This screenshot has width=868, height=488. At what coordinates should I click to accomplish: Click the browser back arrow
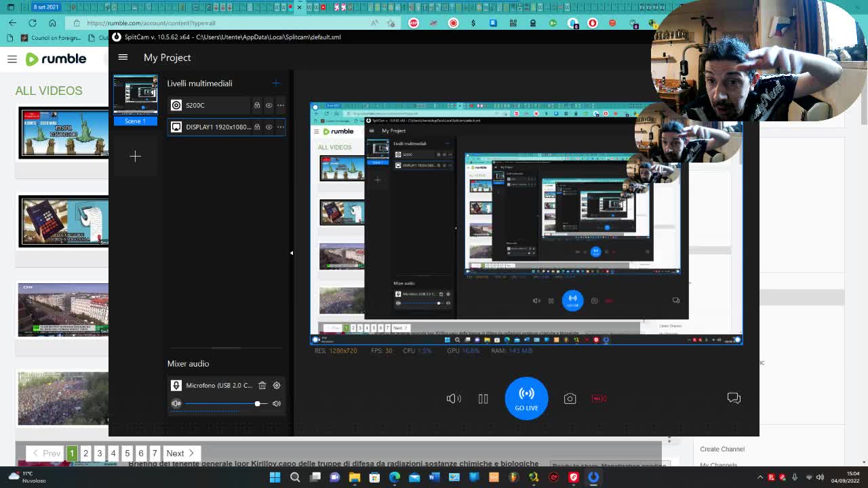pyautogui.click(x=13, y=22)
